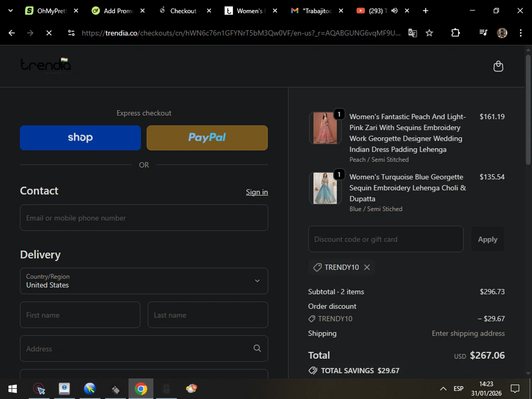Click the Address search magnifier icon
Viewport: 532px width, 399px height.
pos(257,349)
